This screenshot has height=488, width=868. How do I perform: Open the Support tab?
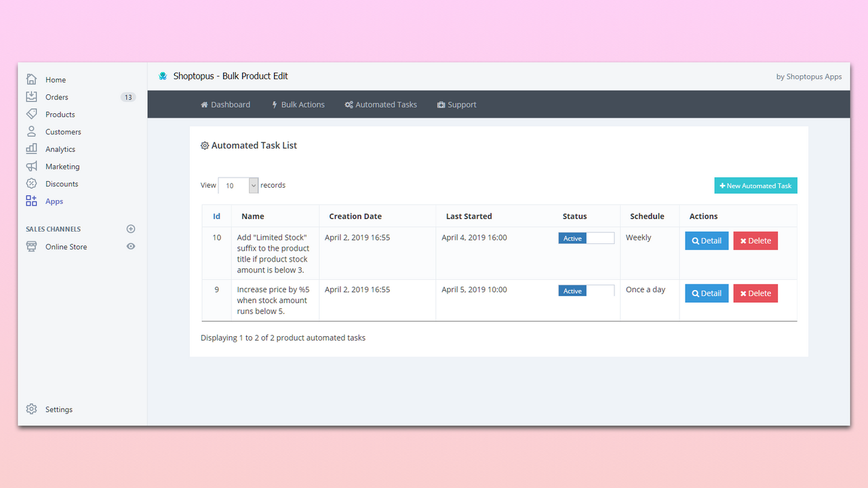click(456, 104)
